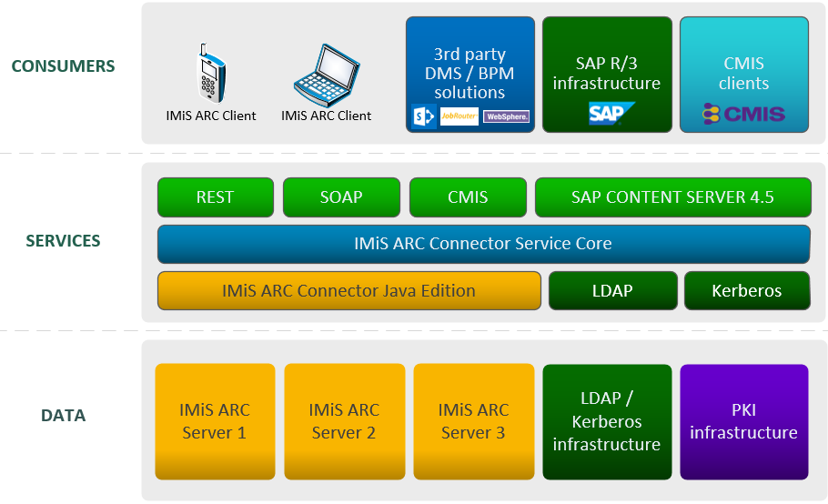Click the SERVICES layer label
Screen dimensions: 828x504
pyautogui.click(x=64, y=241)
